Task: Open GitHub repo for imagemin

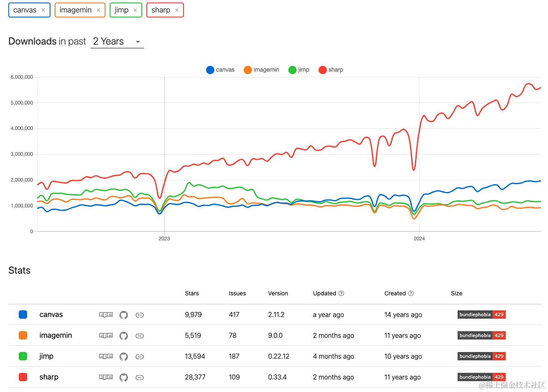Action: pyautogui.click(x=123, y=336)
